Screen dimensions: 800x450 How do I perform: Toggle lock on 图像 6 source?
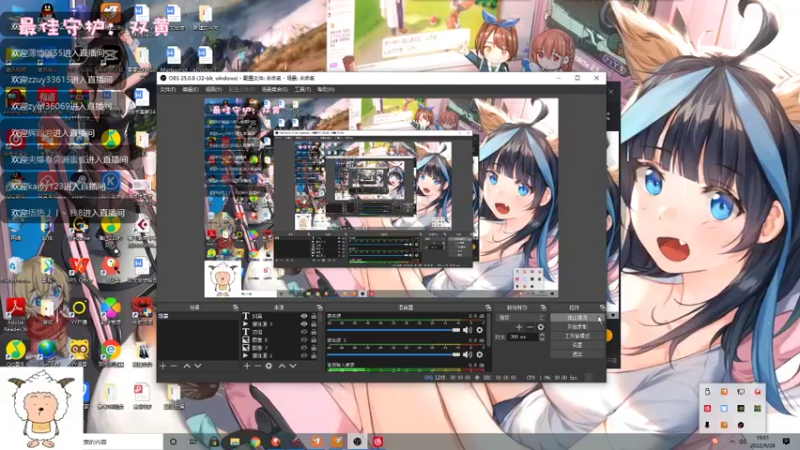tap(314, 340)
